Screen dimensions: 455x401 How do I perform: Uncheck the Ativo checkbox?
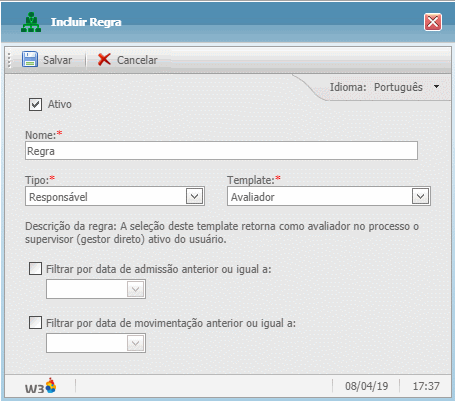(x=35, y=104)
